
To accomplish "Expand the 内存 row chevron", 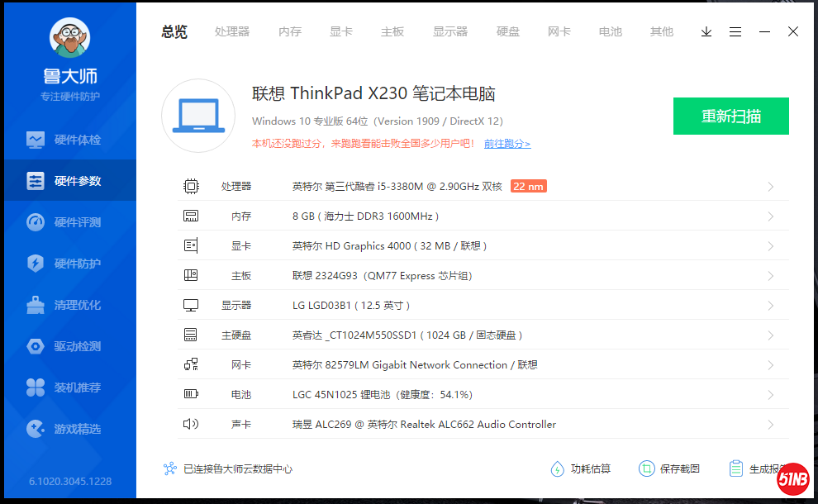I will [x=771, y=216].
